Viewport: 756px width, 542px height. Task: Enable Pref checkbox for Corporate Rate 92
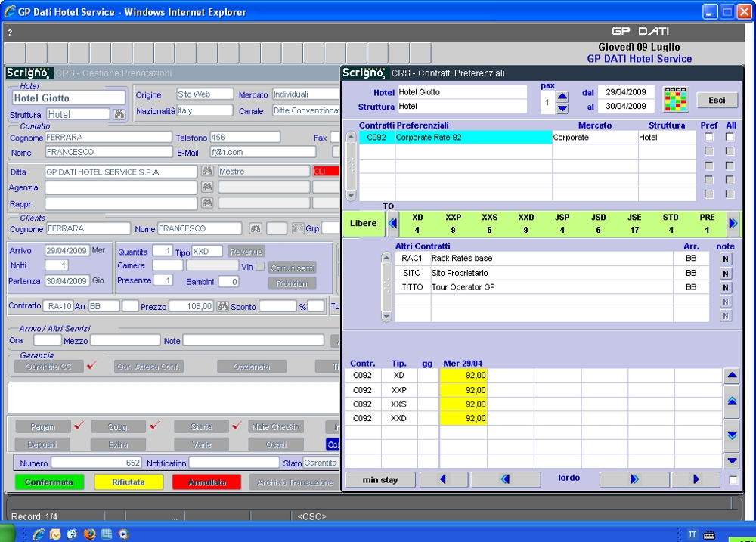coord(708,138)
